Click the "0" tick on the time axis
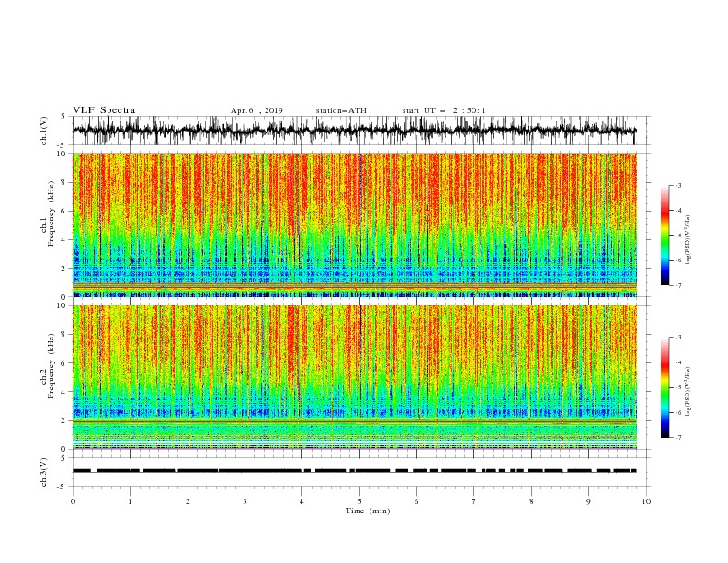This screenshot has height=563, width=728. click(73, 501)
